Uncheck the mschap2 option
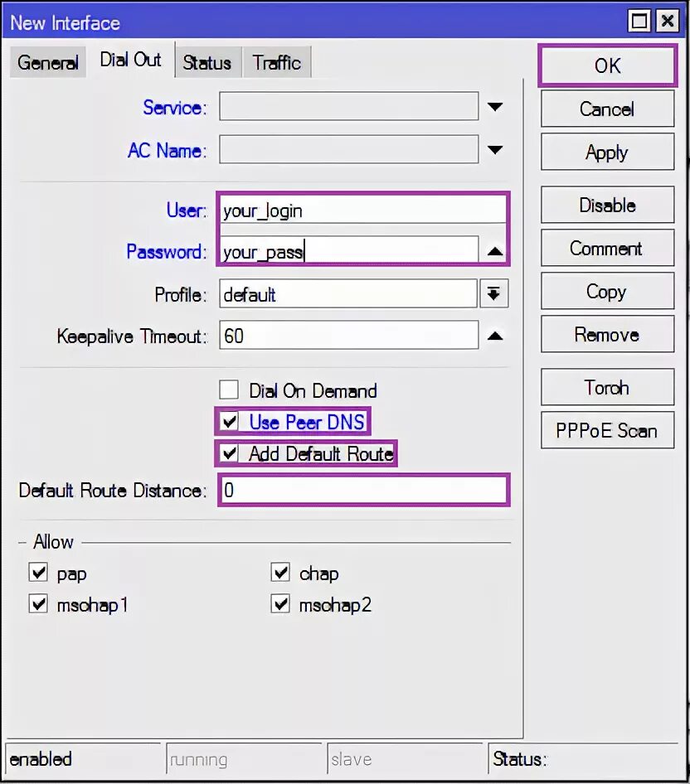This screenshot has height=784, width=690. click(x=280, y=604)
